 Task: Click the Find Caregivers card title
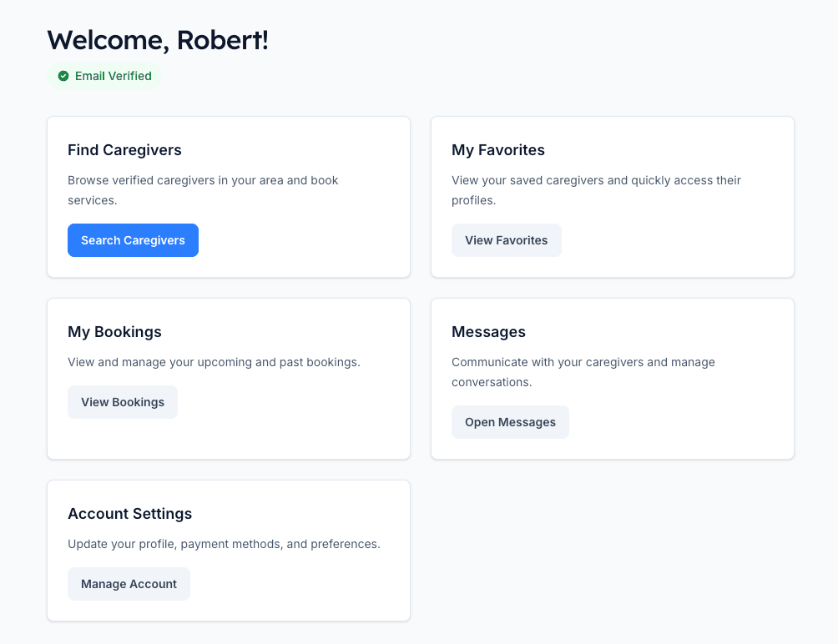pyautogui.click(x=124, y=150)
